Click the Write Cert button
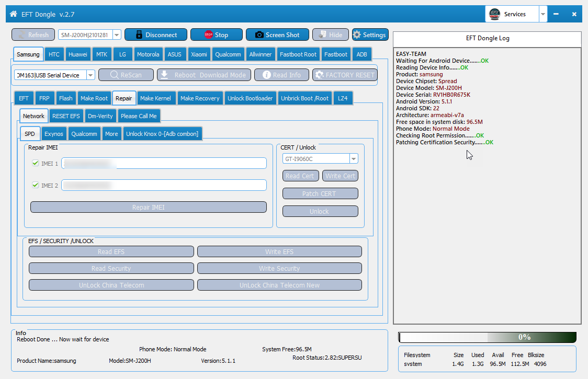This screenshot has height=379, width=588. click(x=340, y=176)
